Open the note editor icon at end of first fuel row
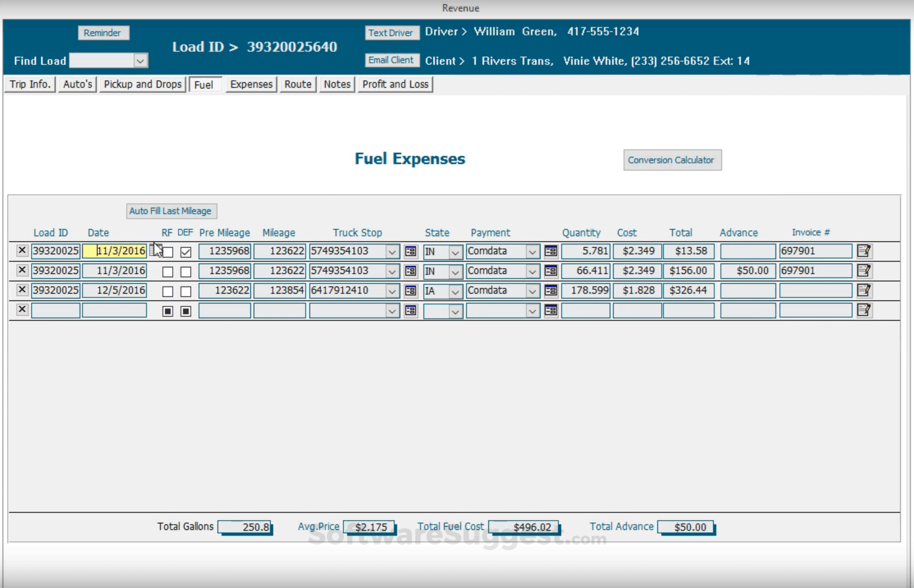The height and width of the screenshot is (588, 914). [864, 251]
